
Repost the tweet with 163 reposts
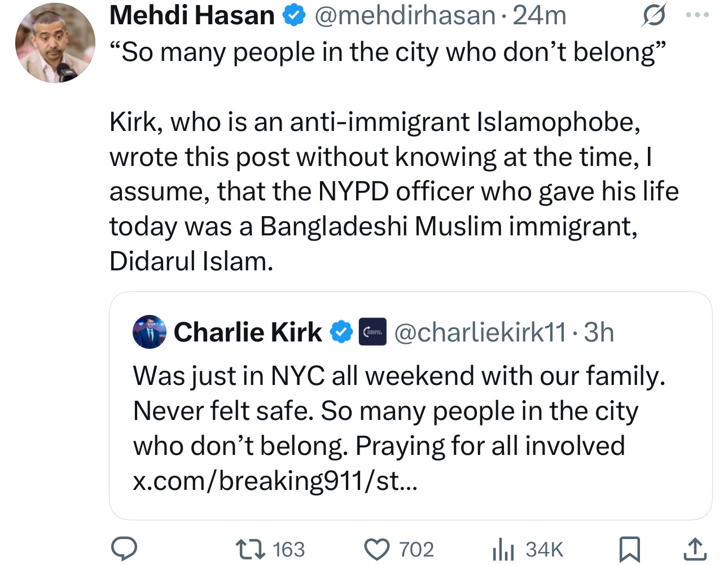pos(270,549)
